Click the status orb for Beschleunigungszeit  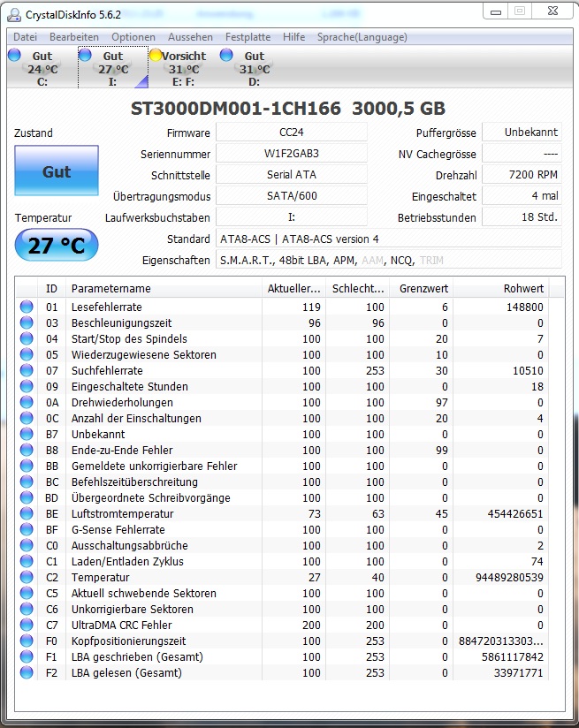click(x=27, y=322)
